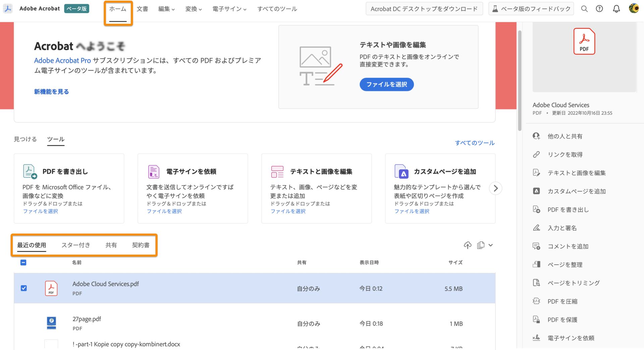This screenshot has width=644, height=350.
Task: Switch to the スター付き tab
Action: [x=76, y=245]
